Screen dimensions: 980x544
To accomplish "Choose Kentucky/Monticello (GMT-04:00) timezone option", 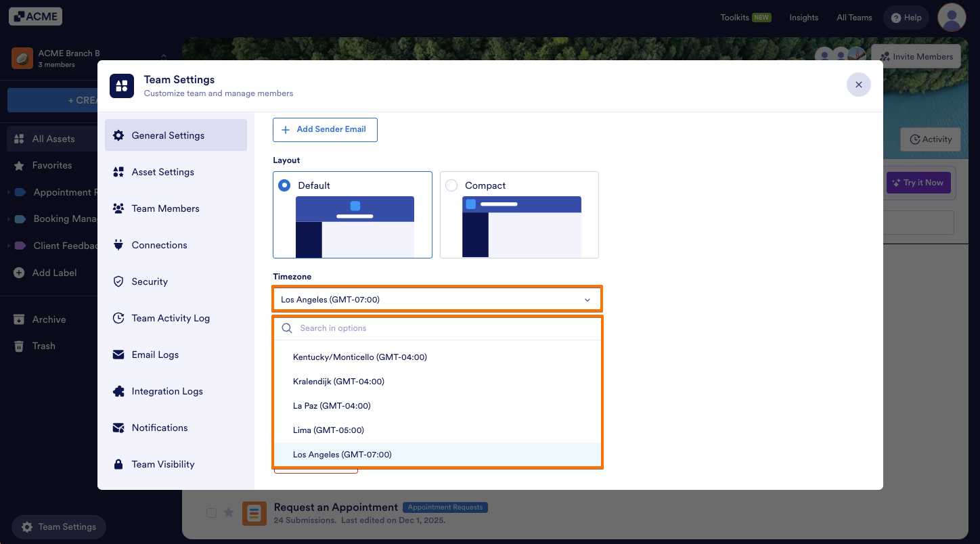I will pyautogui.click(x=437, y=357).
